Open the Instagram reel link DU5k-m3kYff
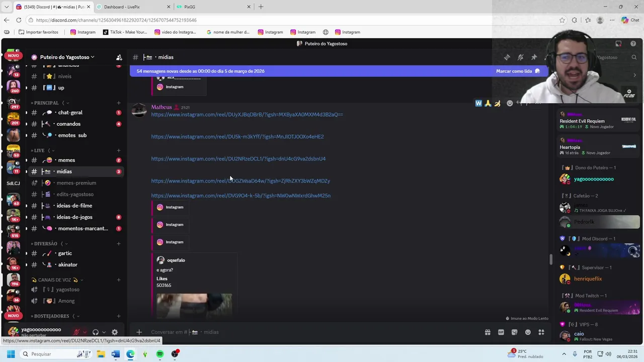The height and width of the screenshot is (362, 644). tap(237, 137)
